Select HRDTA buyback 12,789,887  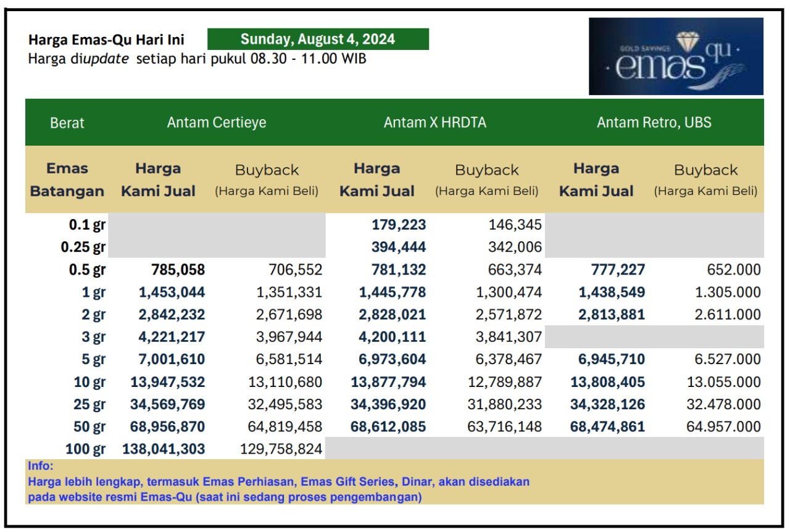point(505,382)
